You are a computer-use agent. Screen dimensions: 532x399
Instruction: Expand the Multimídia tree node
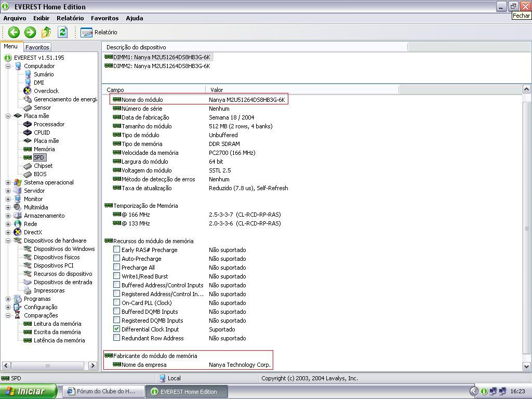[x=8, y=207]
